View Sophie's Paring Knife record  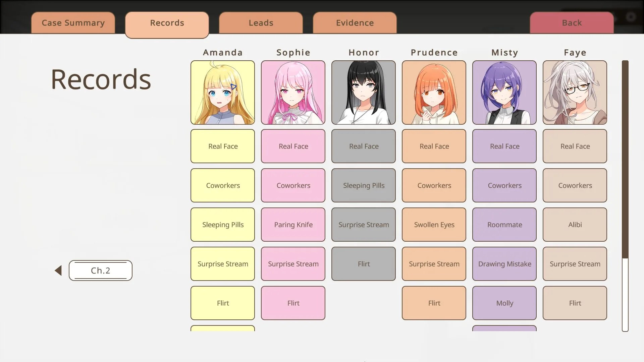[293, 225]
